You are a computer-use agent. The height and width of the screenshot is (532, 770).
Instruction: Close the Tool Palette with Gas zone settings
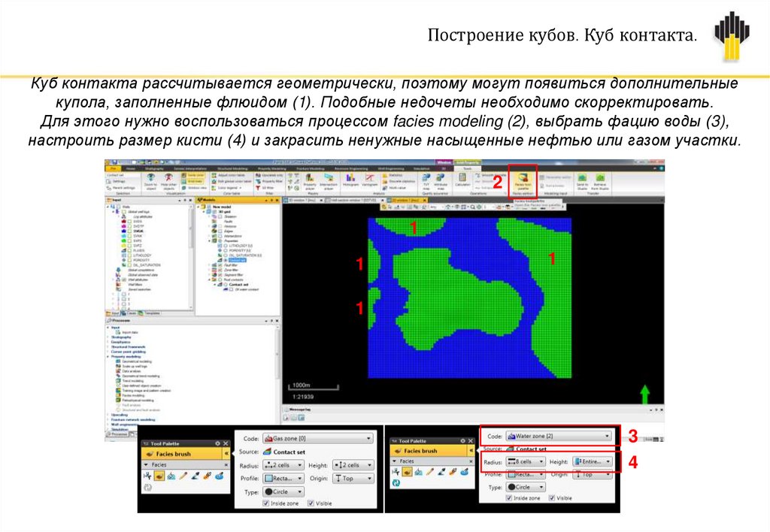[x=226, y=443]
